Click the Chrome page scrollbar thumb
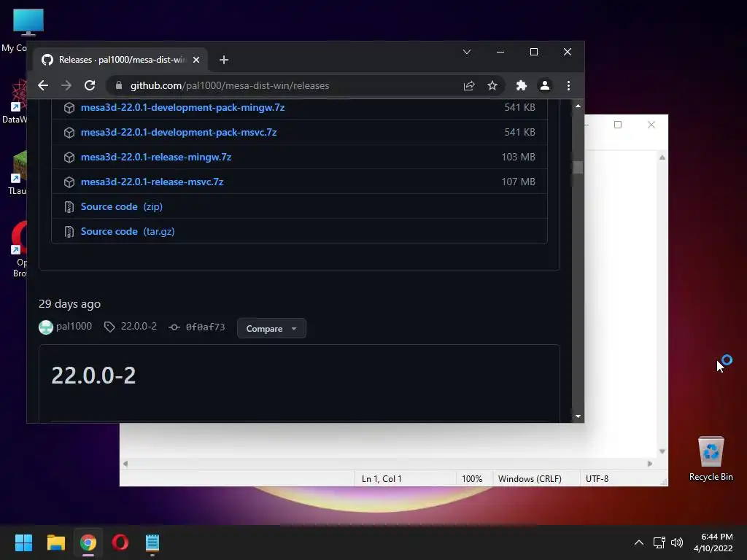Screen dimensions: 747x560 (578, 167)
